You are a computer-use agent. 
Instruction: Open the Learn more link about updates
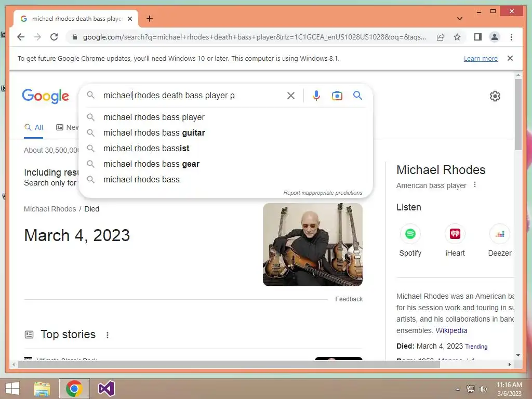[x=481, y=58]
